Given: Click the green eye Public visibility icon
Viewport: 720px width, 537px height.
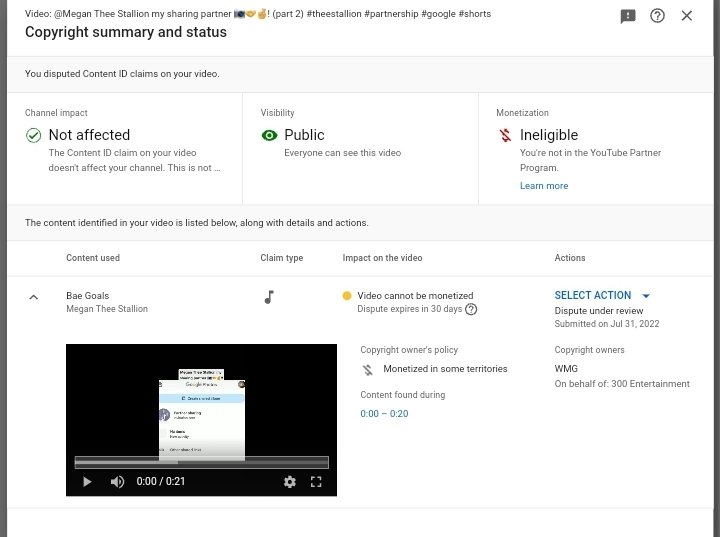Looking at the screenshot, I should [270, 135].
